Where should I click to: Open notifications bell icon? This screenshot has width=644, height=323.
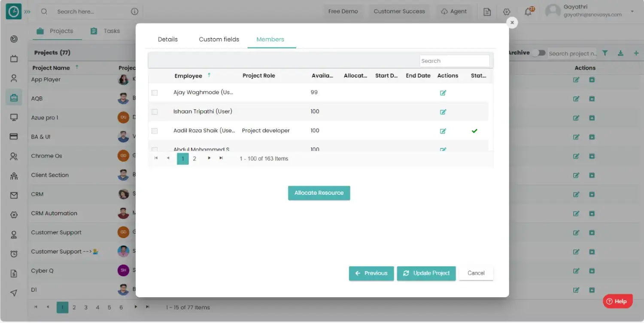pos(529,12)
